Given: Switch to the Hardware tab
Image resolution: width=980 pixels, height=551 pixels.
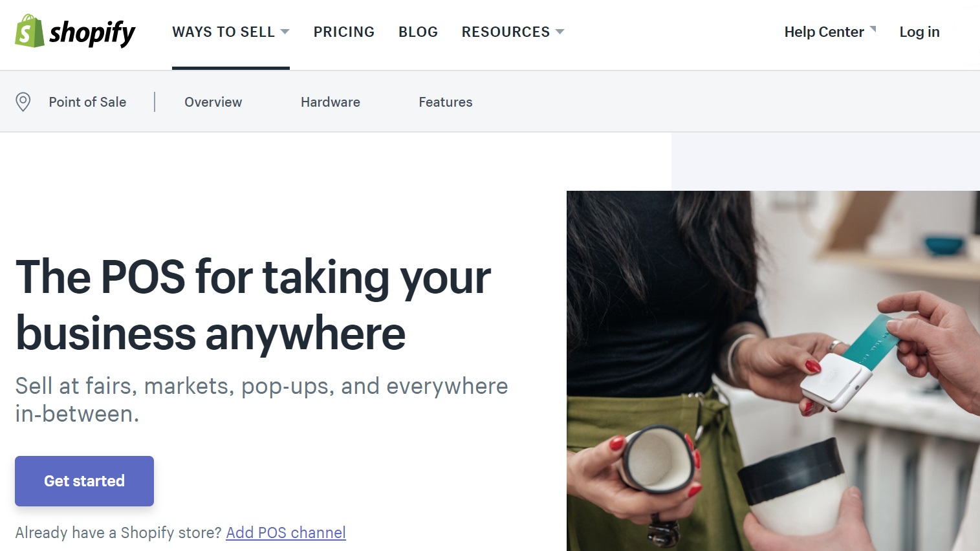Looking at the screenshot, I should point(330,102).
